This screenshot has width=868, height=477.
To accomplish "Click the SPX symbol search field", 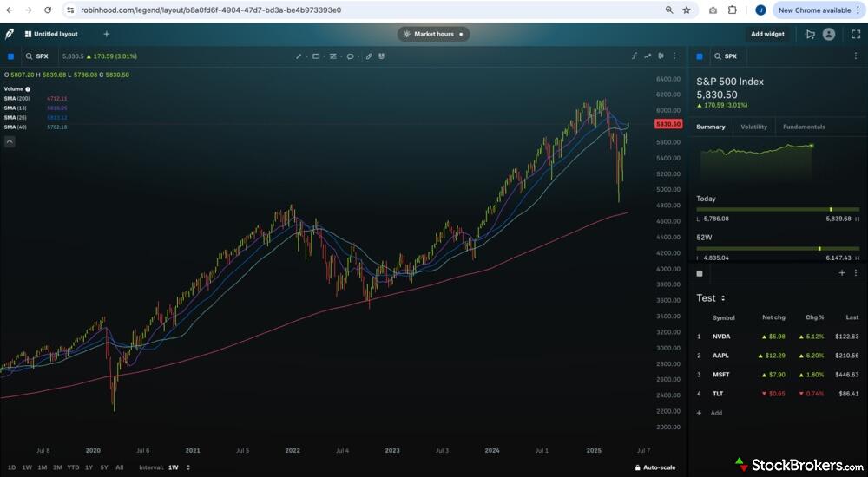I will tap(42, 56).
